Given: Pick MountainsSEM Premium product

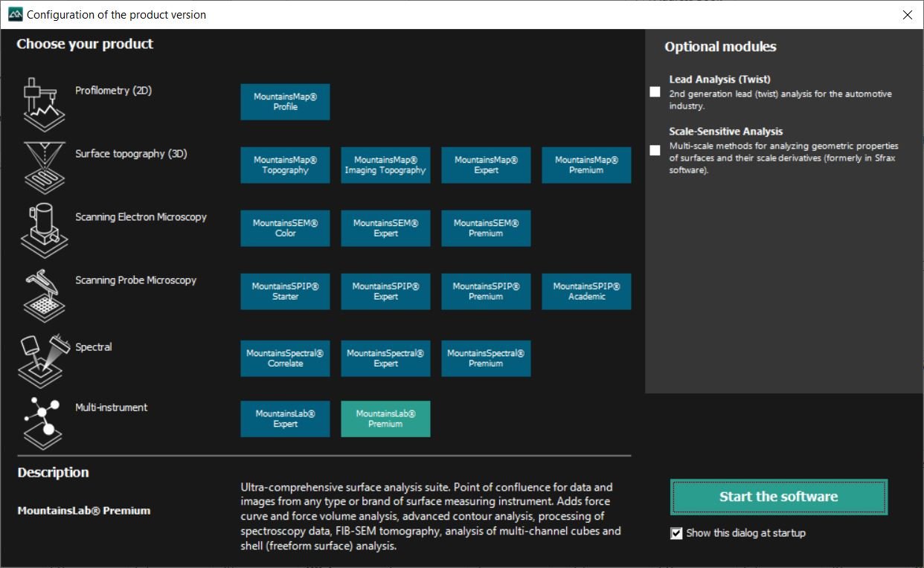Looking at the screenshot, I should tap(486, 228).
